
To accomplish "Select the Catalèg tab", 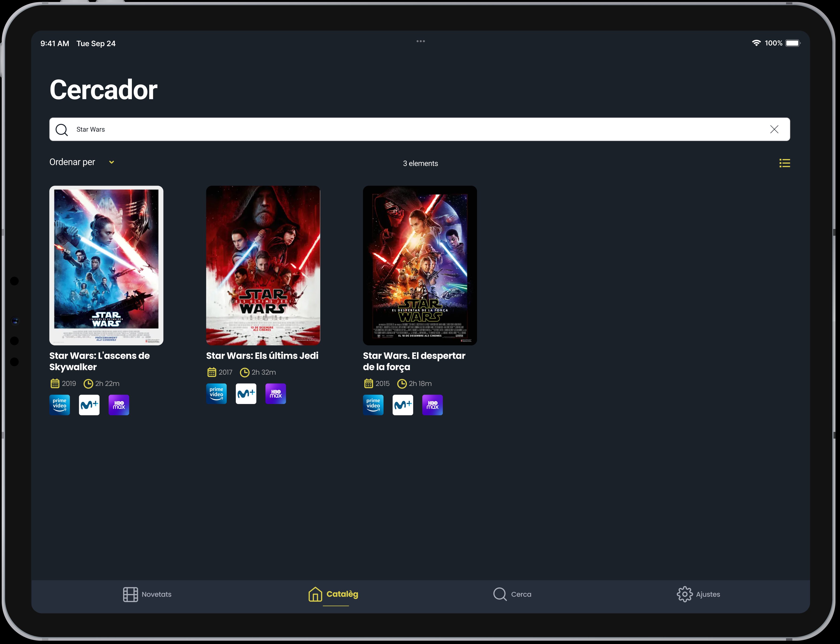I will [x=334, y=594].
